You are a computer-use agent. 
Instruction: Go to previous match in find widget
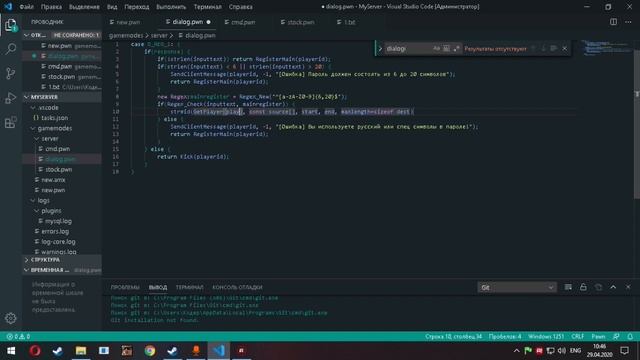533,49
